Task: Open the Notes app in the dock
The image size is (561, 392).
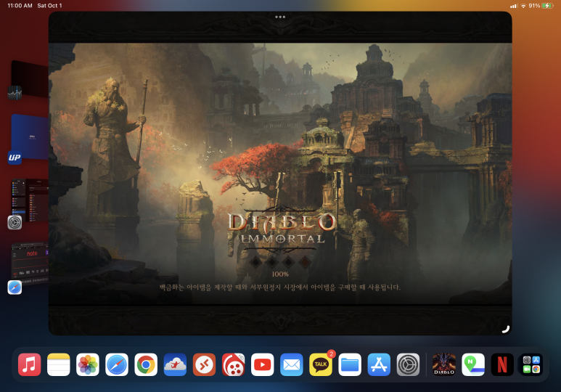Action: coord(58,364)
